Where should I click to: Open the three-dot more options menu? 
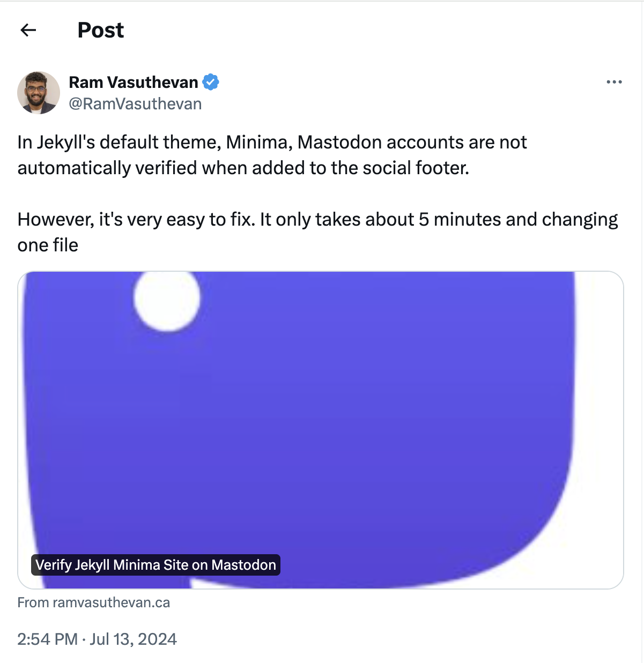(x=614, y=82)
